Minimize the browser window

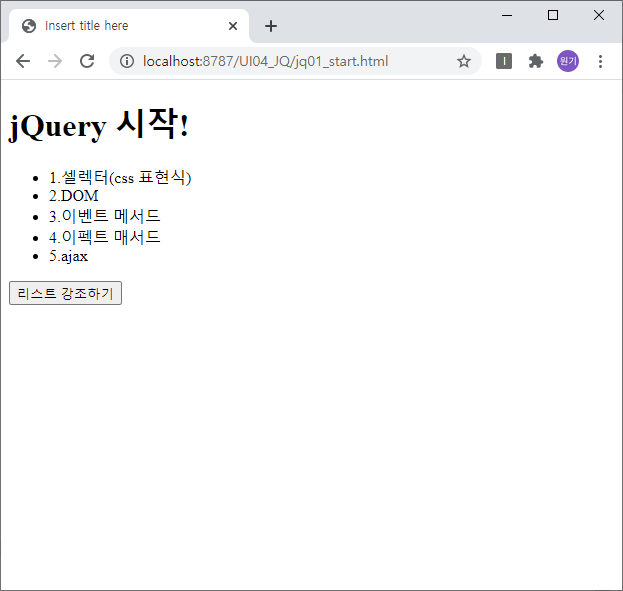click(x=507, y=16)
